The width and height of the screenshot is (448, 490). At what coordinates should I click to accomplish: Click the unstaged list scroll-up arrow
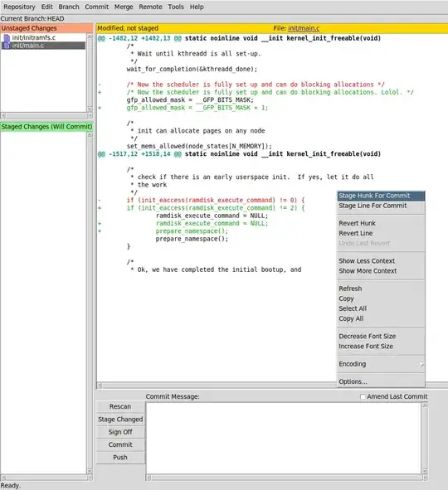(90, 36)
